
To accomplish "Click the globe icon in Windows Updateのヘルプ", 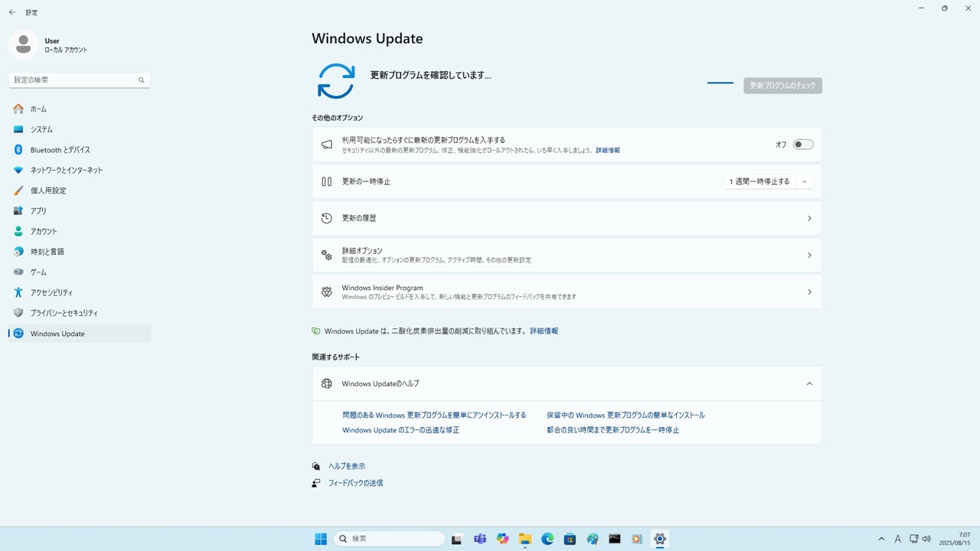I will (327, 383).
